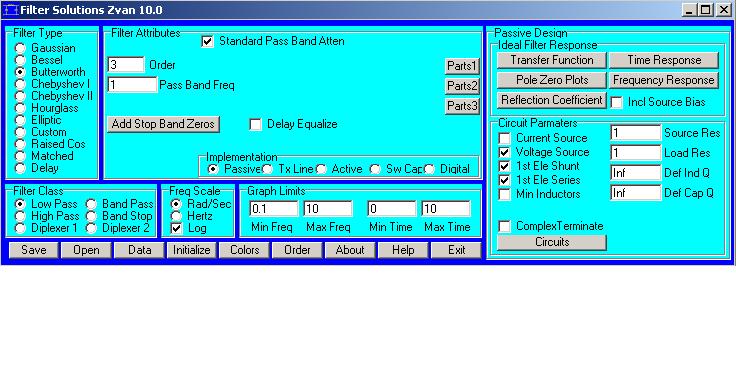Set frequency scale to Hertz
The width and height of the screenshot is (736, 384).
pyautogui.click(x=176, y=216)
